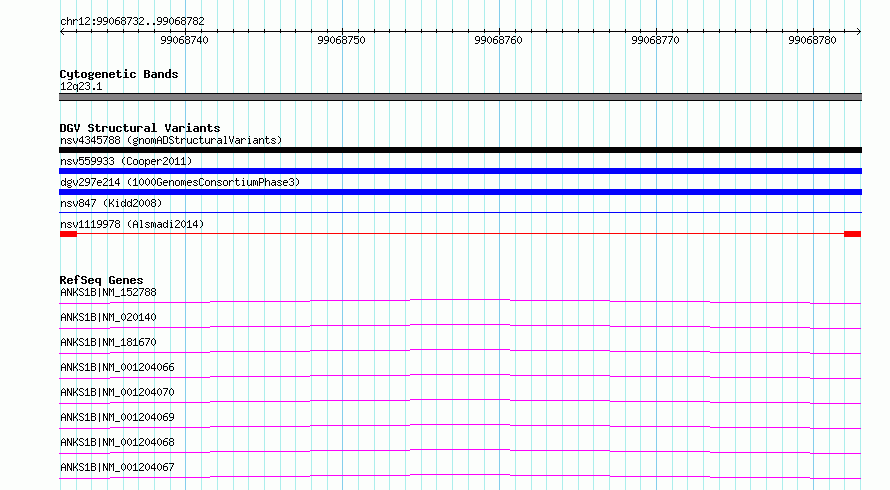Click the nsv4345788 (gnomADStructuralVariants) label
Screen dimensions: 890x490
click(x=171, y=140)
